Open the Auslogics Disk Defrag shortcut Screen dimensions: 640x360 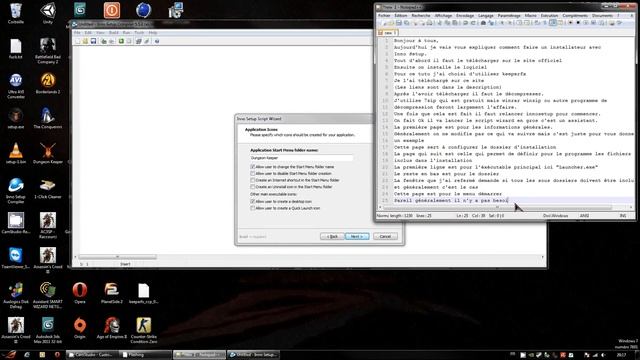(x=16, y=295)
